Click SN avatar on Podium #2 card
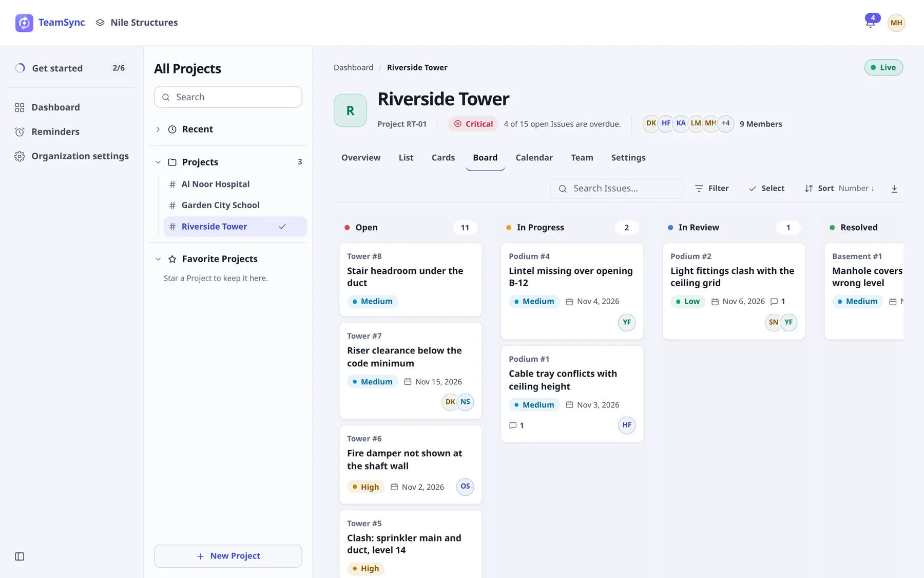The height and width of the screenshot is (578, 924). pyautogui.click(x=773, y=322)
